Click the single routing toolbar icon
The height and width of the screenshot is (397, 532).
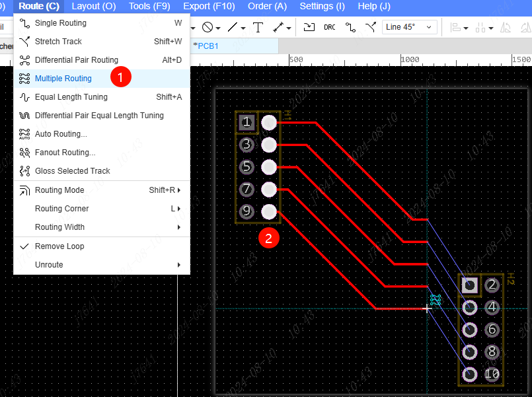point(350,27)
